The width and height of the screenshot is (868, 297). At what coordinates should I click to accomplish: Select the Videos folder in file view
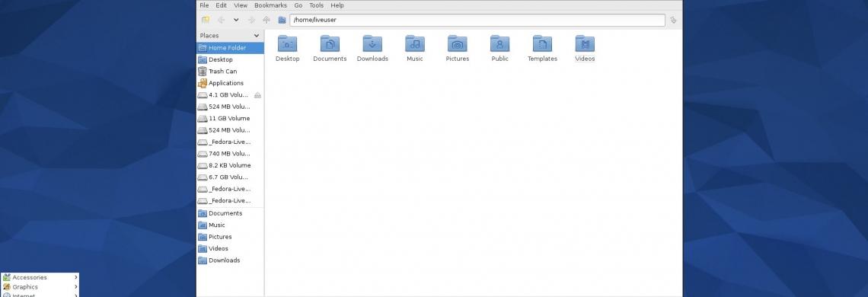coord(585,48)
